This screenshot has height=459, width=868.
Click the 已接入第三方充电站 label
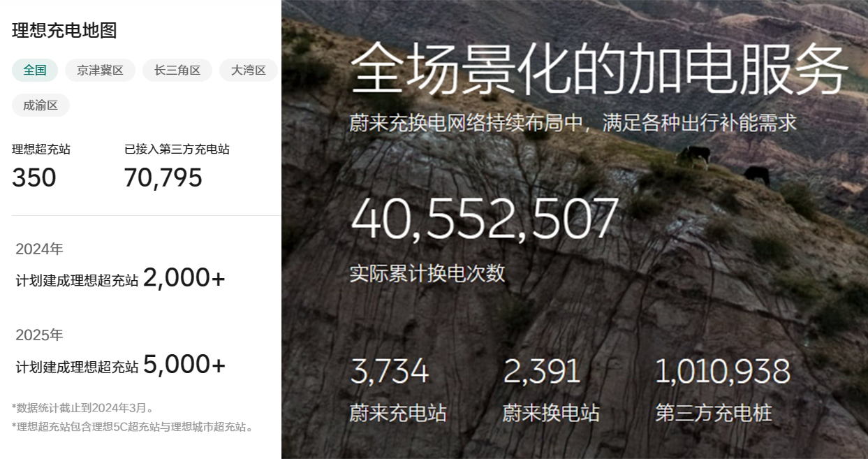(177, 149)
